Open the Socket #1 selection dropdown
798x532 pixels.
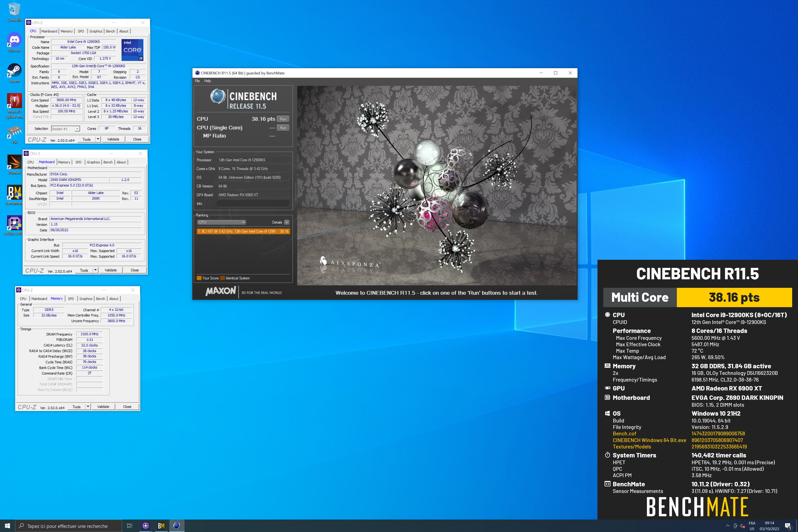tap(65, 129)
